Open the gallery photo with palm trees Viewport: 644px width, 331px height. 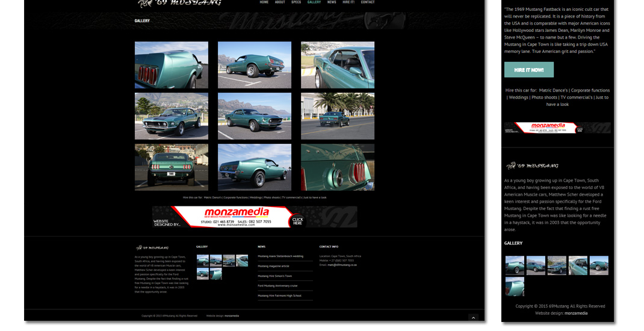tap(337, 116)
